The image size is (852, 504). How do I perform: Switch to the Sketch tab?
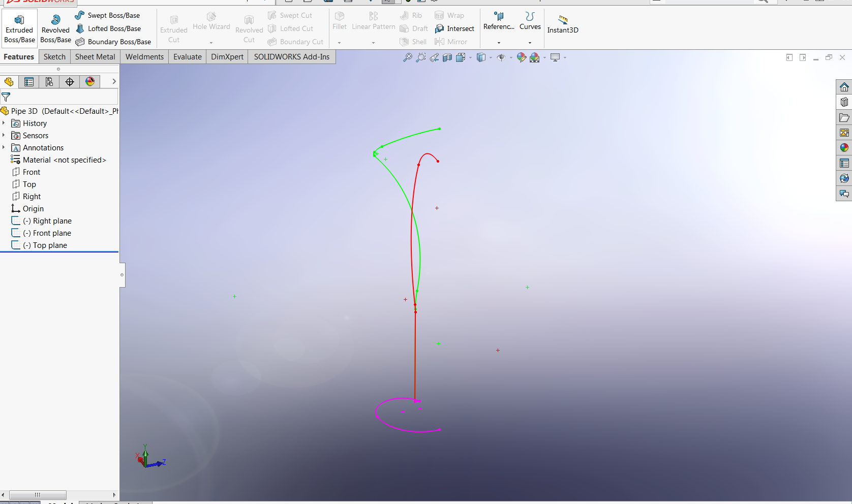point(54,57)
